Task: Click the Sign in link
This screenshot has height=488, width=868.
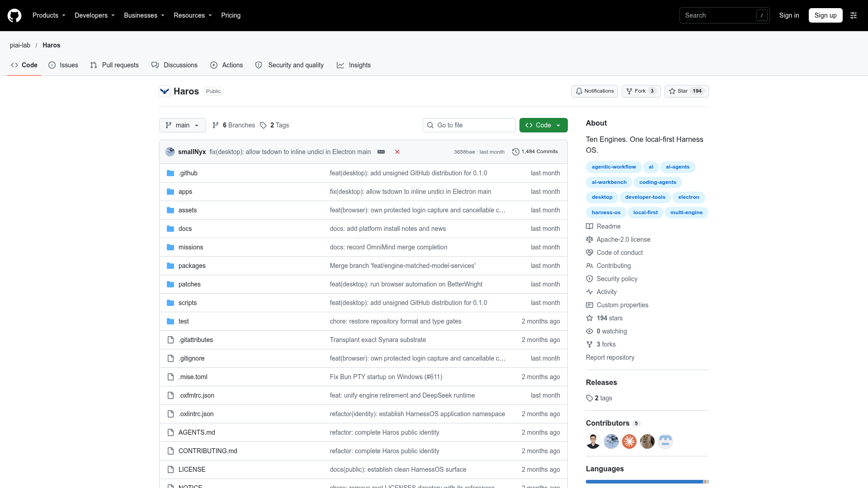Action: (x=789, y=15)
